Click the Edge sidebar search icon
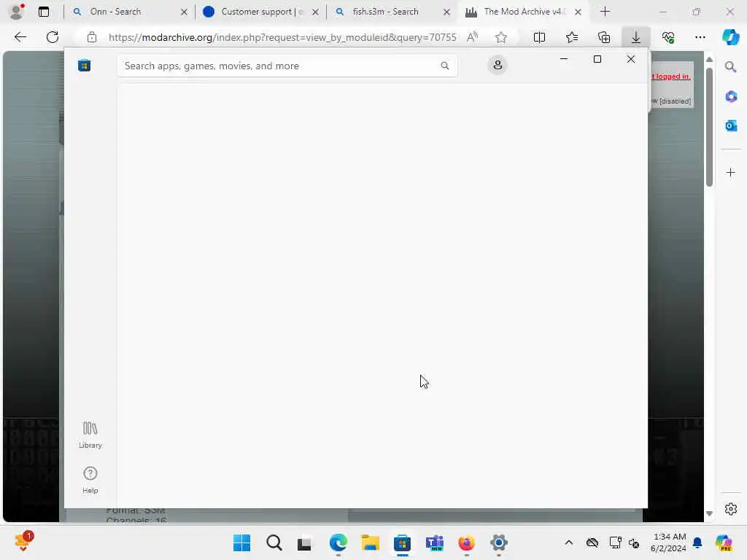747x560 pixels. 731,67
